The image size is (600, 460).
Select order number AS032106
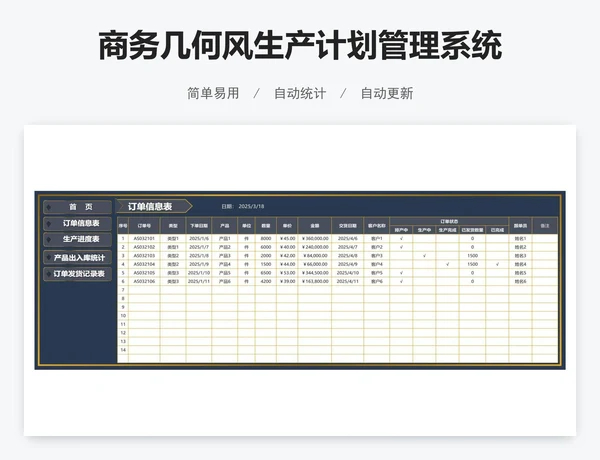144,281
